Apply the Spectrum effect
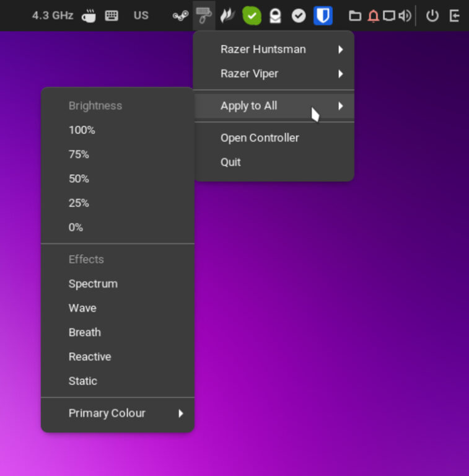 point(118,283)
